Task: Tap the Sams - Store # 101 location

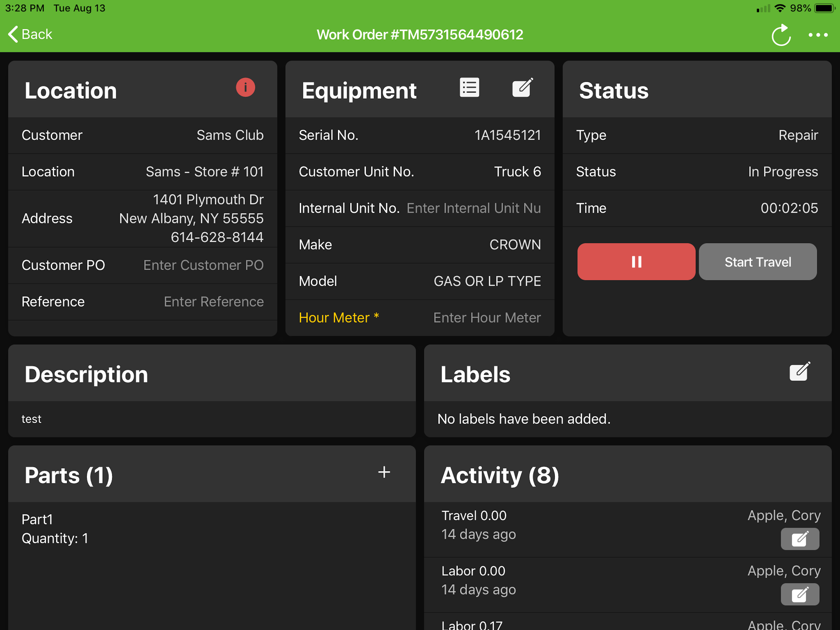Action: 205,172
